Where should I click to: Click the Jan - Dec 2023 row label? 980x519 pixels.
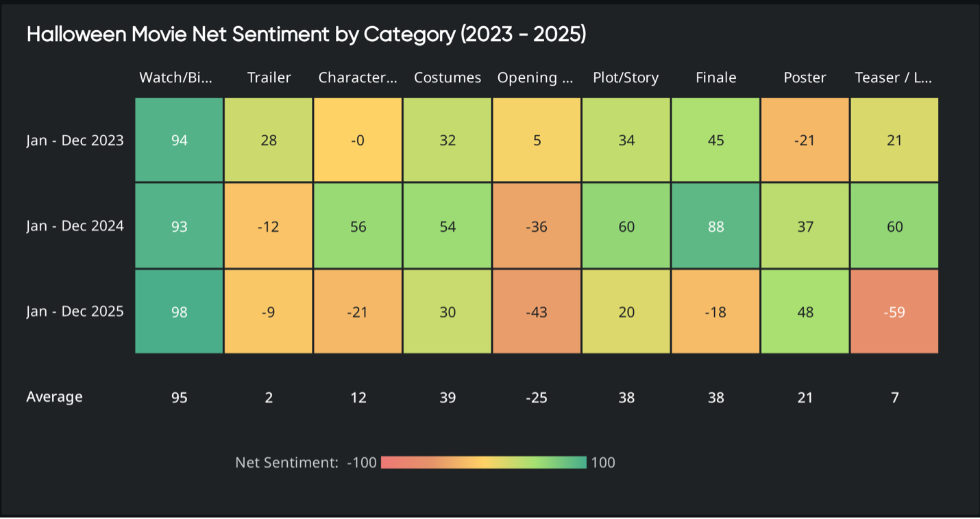(x=75, y=141)
